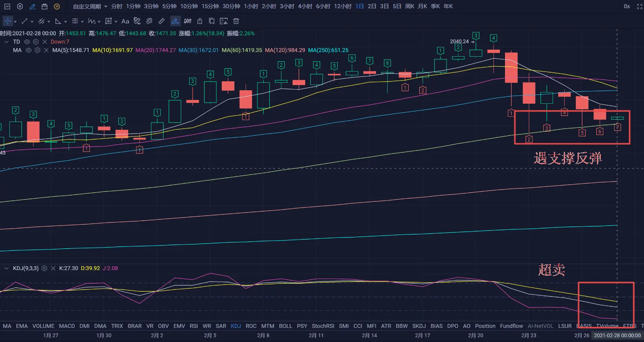This screenshot has width=644, height=342.
Task: Click the 2021-02-28 00:00:00 date label on axis
Action: [617, 335]
